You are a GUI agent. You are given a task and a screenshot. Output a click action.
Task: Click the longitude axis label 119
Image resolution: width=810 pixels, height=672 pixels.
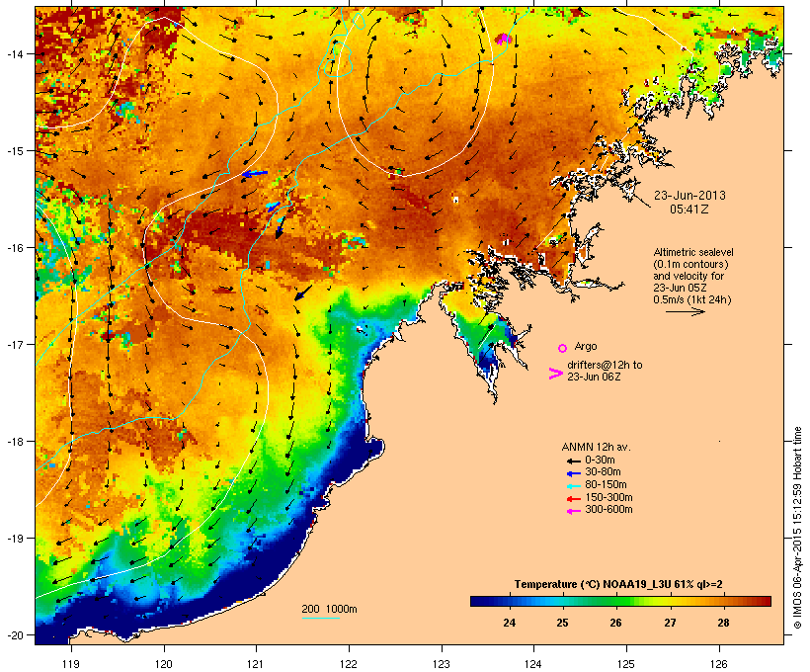[x=71, y=664]
